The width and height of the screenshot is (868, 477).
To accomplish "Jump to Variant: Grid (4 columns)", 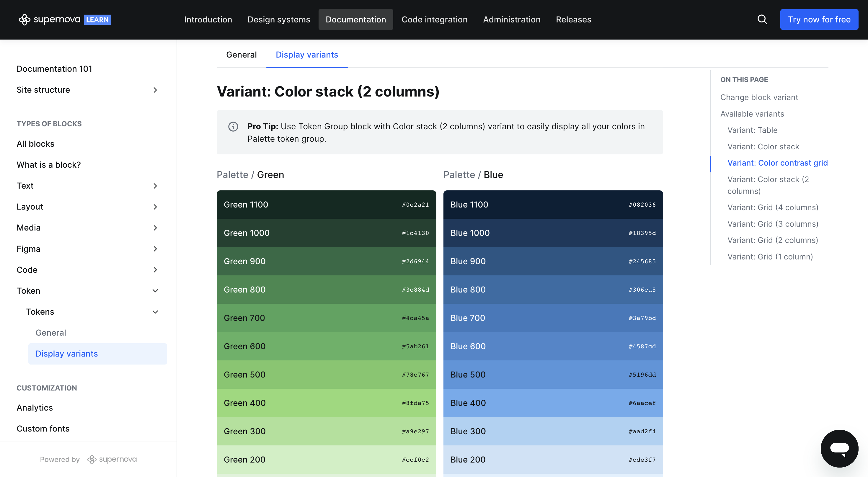I will pos(773,208).
